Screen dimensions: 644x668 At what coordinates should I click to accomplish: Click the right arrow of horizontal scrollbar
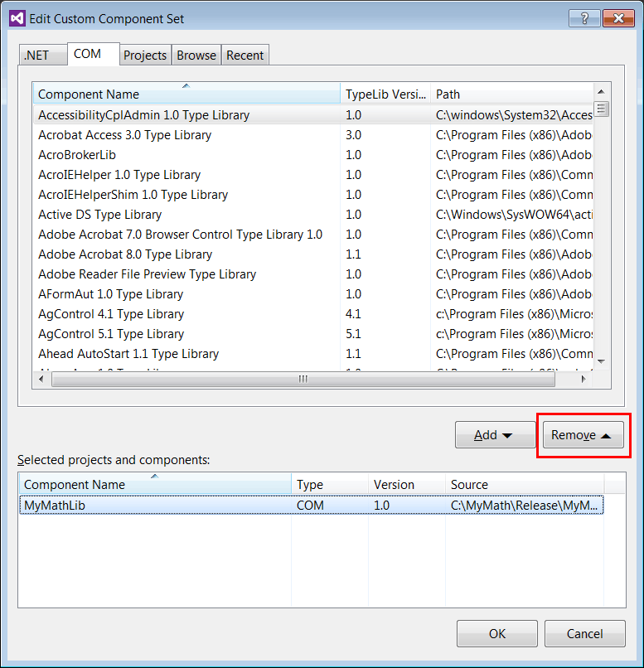583,379
